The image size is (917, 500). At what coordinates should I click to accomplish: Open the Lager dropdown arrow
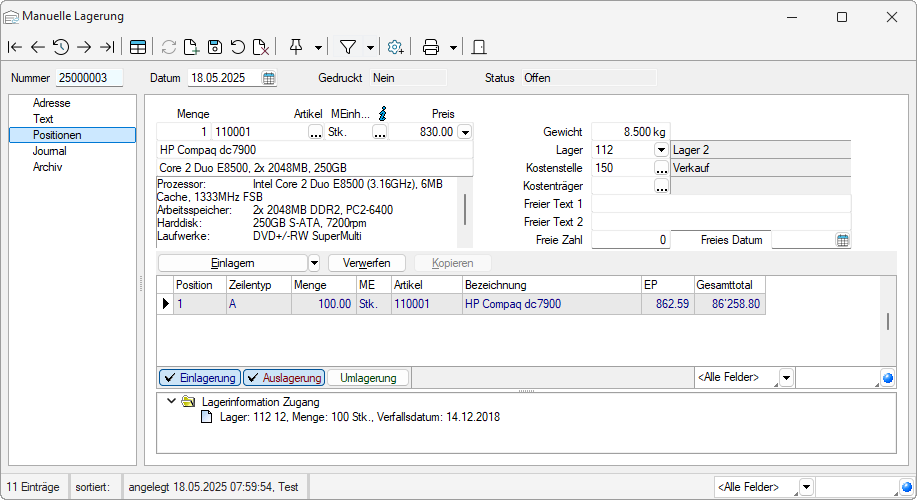(x=660, y=150)
